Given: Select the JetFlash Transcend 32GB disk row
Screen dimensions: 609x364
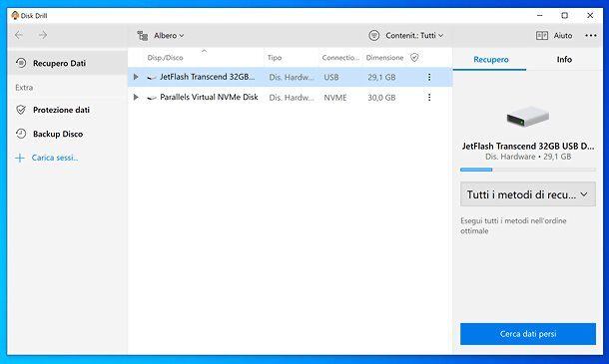Looking at the screenshot, I should coord(290,77).
